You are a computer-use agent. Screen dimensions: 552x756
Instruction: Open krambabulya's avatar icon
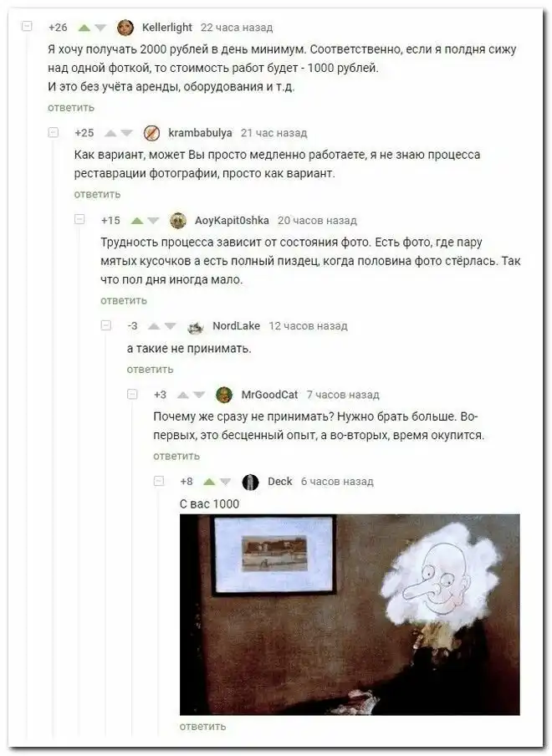tap(152, 133)
